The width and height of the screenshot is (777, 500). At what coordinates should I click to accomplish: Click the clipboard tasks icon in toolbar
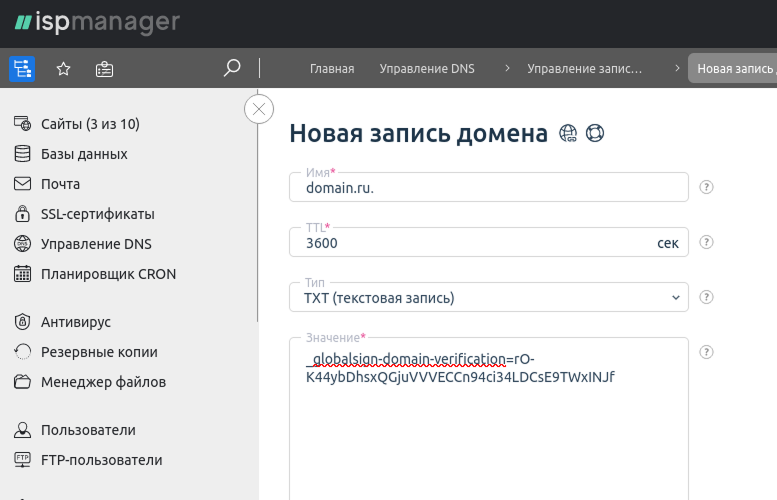(x=104, y=68)
